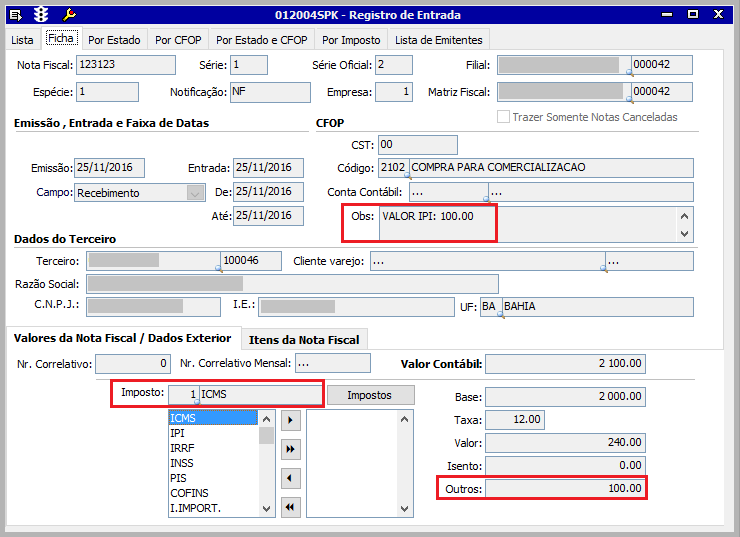
Task: Select I.IMPORT. in the tax list
Action: click(x=213, y=508)
